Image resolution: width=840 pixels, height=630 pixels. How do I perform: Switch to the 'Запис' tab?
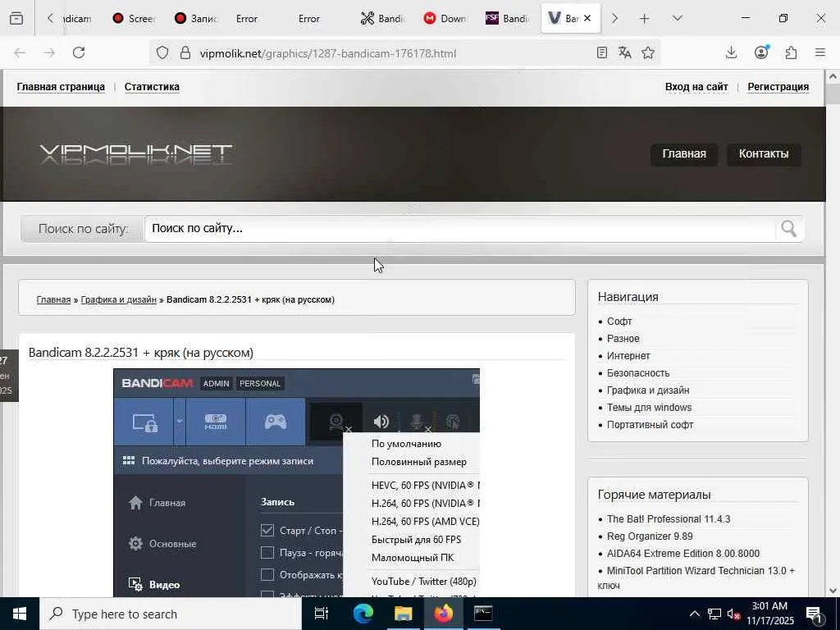coord(196,18)
